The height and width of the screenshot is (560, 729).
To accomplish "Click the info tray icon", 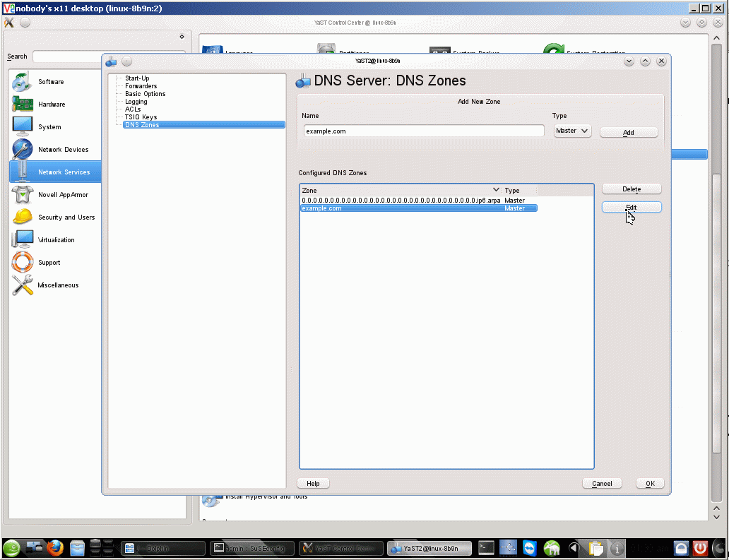I will pyautogui.click(x=617, y=549).
